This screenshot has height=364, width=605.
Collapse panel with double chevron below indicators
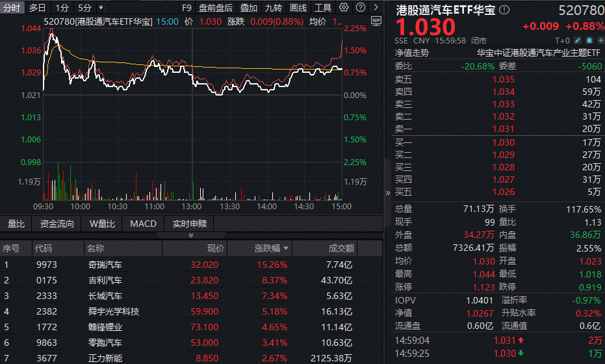pos(191,235)
